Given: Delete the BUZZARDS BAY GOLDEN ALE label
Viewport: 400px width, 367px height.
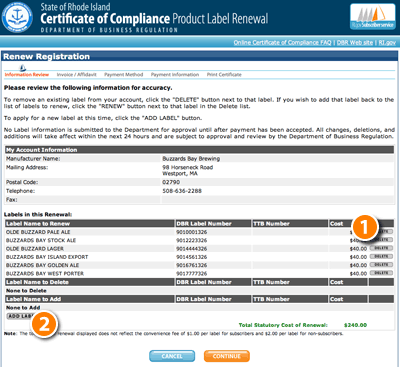Looking at the screenshot, I should [381, 265].
